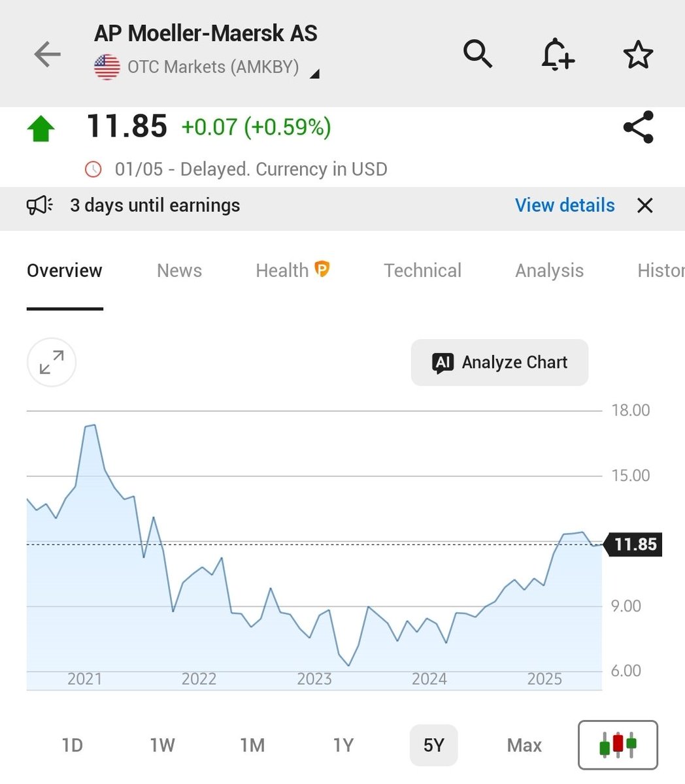Tap the 11.85 current price label on chart
Screen dimensions: 685x784
[x=634, y=544]
